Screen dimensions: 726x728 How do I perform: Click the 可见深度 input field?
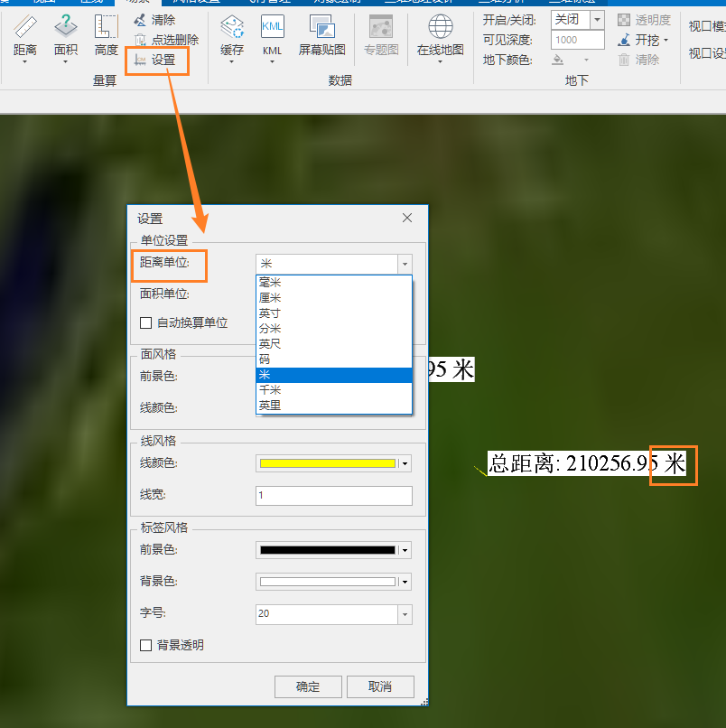point(577,40)
